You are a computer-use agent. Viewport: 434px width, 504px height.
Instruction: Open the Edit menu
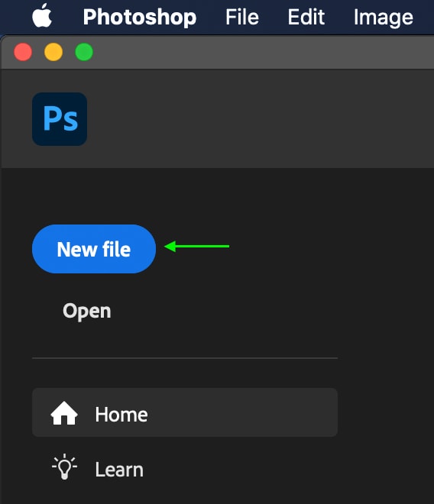point(306,17)
